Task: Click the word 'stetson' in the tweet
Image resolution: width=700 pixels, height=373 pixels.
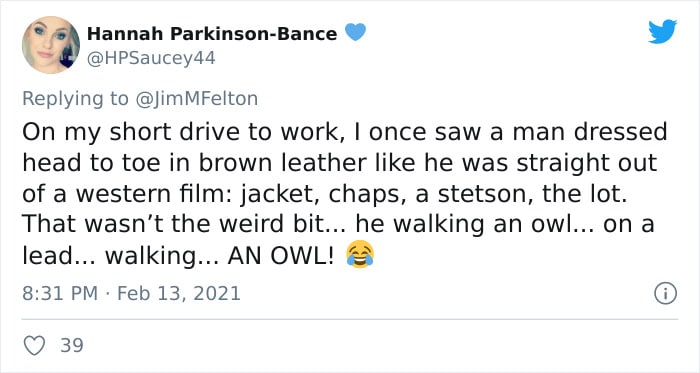Action: pos(484,194)
